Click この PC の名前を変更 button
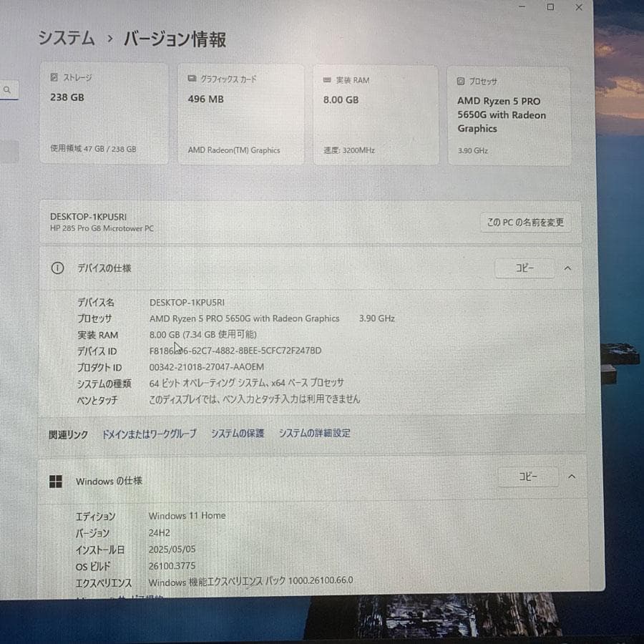 pos(525,223)
